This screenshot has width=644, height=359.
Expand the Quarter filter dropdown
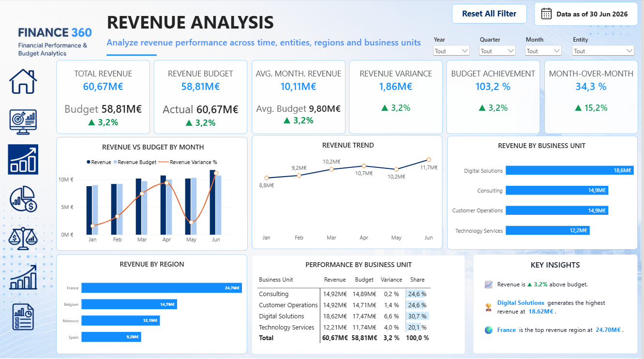[497, 51]
